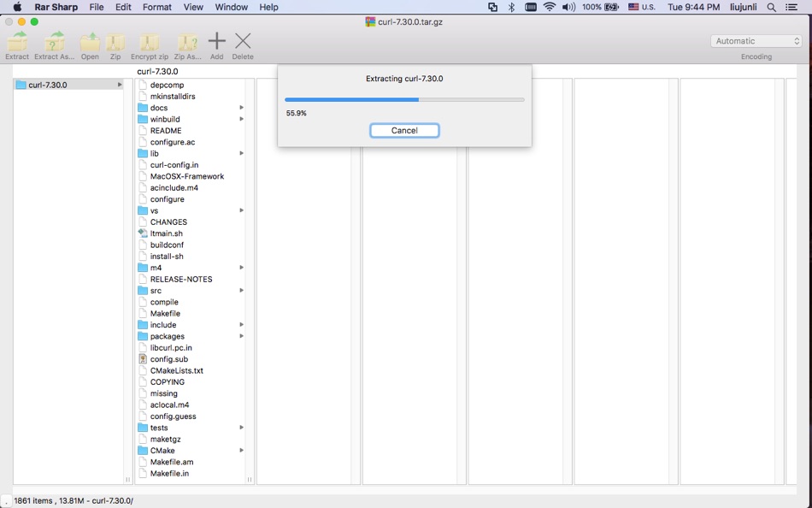Click the Wi-Fi status icon
Image resolution: width=812 pixels, height=508 pixels.
(x=550, y=7)
